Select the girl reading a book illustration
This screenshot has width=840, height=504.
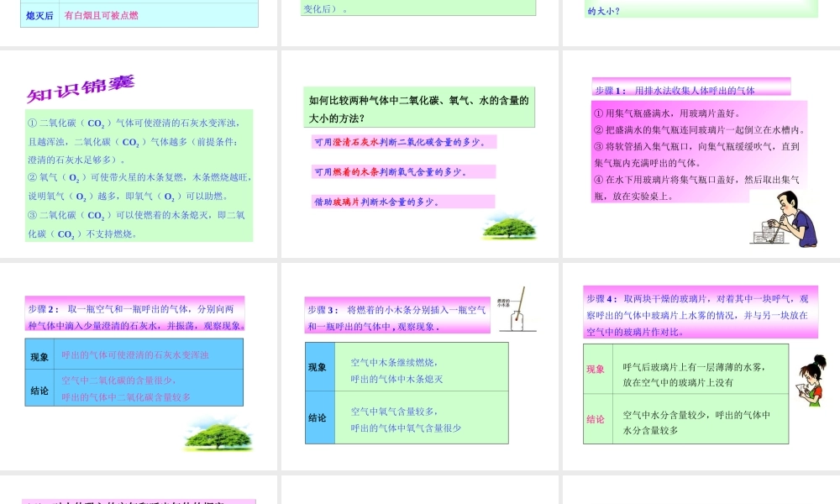point(812,381)
